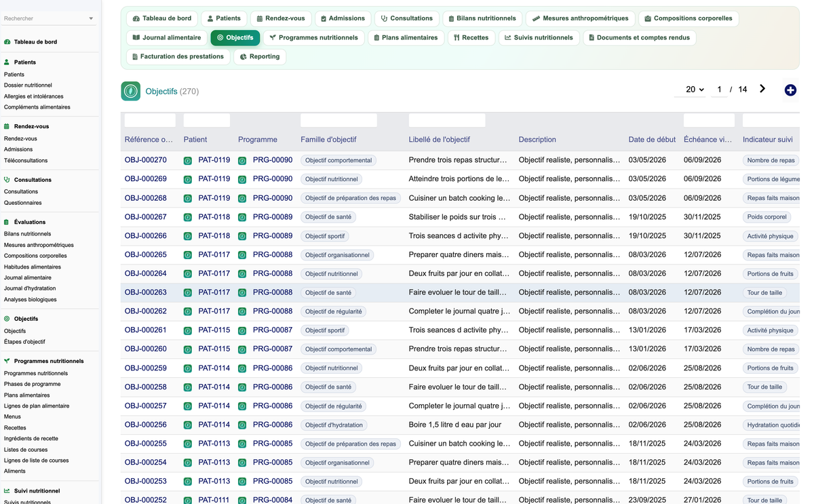
Task: Click patient icon in OBJ-000261 row
Action: [188, 330]
